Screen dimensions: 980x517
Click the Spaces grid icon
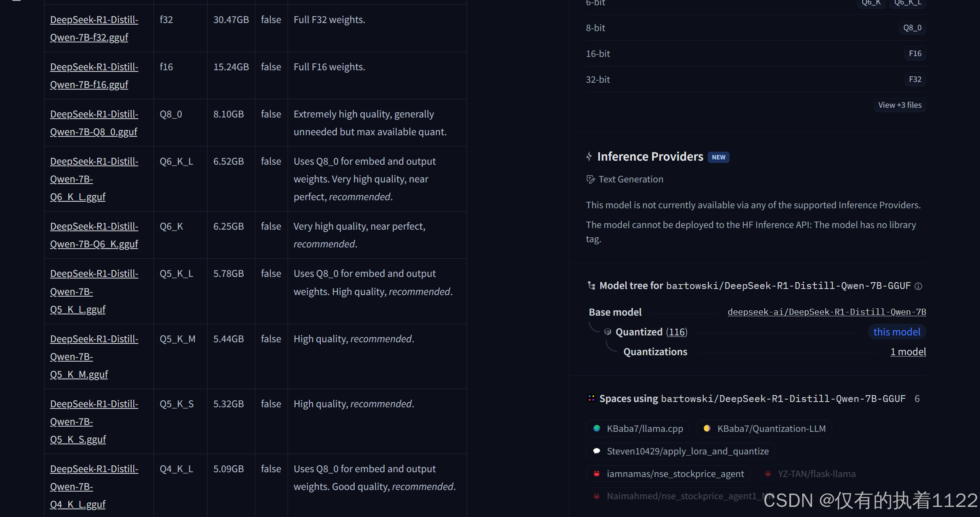(x=591, y=398)
